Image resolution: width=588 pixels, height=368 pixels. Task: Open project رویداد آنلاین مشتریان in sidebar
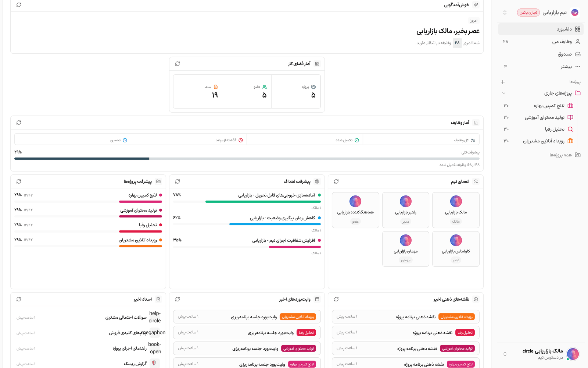click(x=538, y=141)
